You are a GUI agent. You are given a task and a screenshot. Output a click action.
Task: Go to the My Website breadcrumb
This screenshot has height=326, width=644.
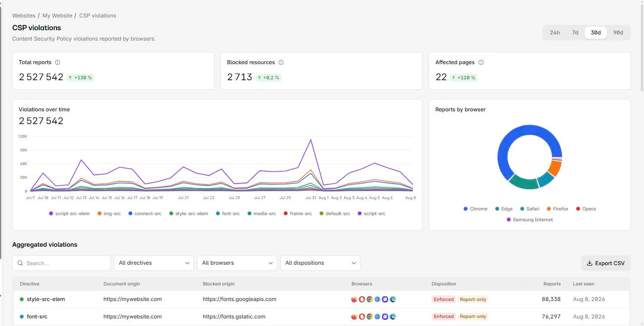pyautogui.click(x=57, y=16)
